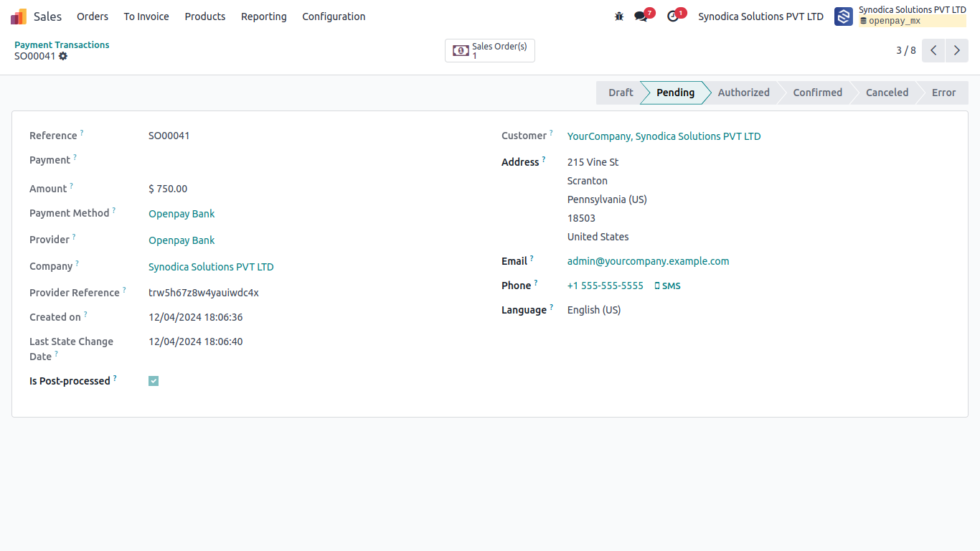Open Synodica Solutions PVT LTD company link

click(211, 267)
